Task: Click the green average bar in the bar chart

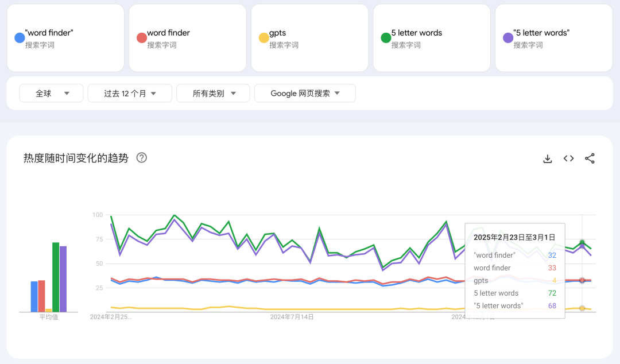Action: pos(56,277)
